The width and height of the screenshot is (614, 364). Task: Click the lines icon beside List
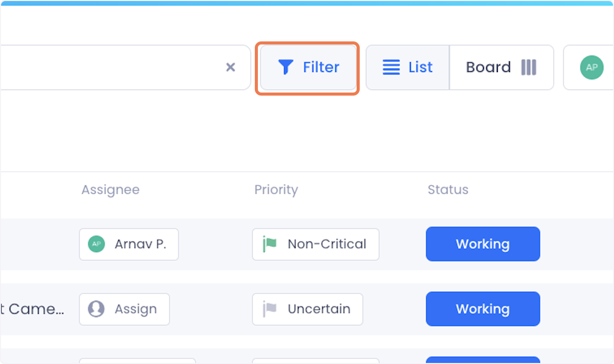pyautogui.click(x=391, y=67)
